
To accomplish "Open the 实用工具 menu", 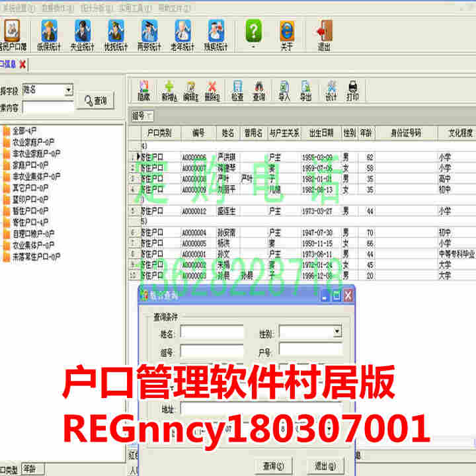I will tap(134, 8).
